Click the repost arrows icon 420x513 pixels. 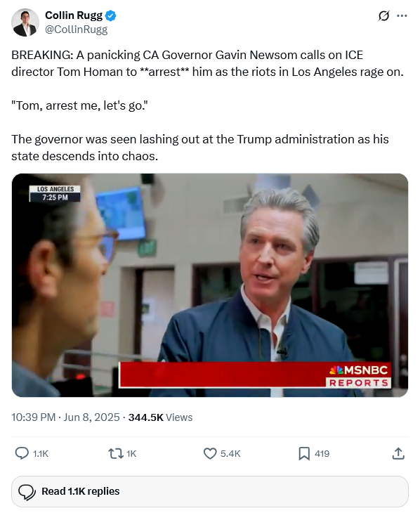[115, 453]
